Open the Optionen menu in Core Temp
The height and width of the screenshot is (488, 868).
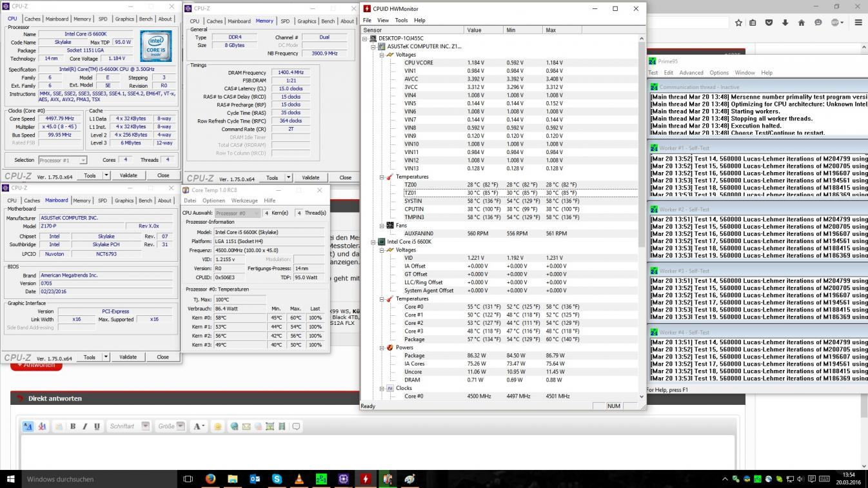click(x=213, y=200)
